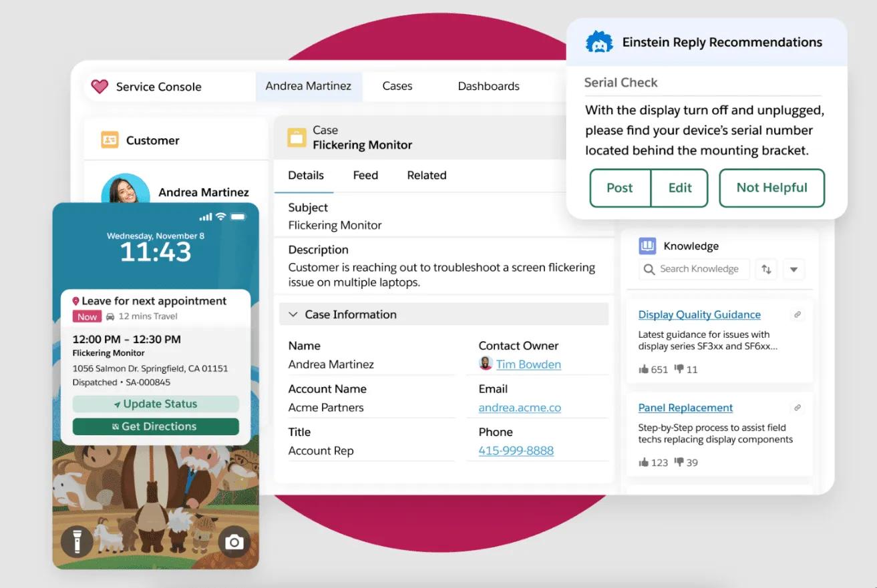
Task: Click the Acme Partners account name
Action: (326, 408)
